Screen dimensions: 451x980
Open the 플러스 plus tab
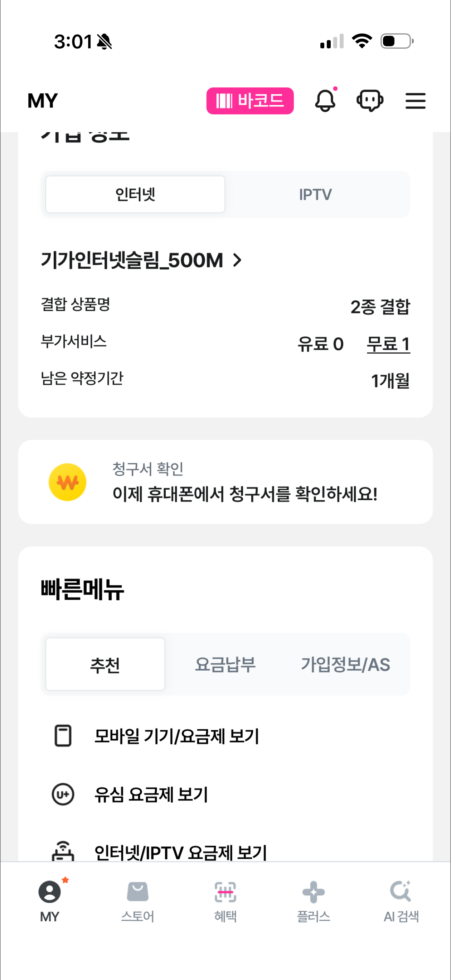[x=313, y=901]
